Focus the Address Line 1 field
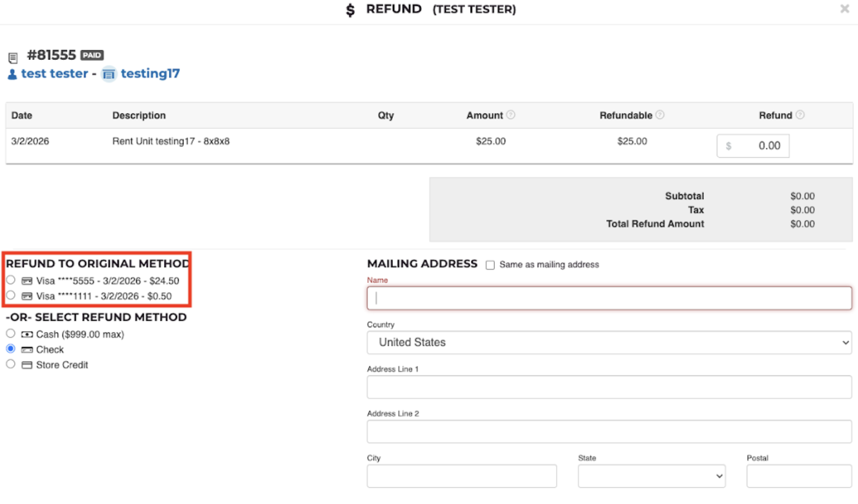Screen dimensions: 858x504 [609, 387]
